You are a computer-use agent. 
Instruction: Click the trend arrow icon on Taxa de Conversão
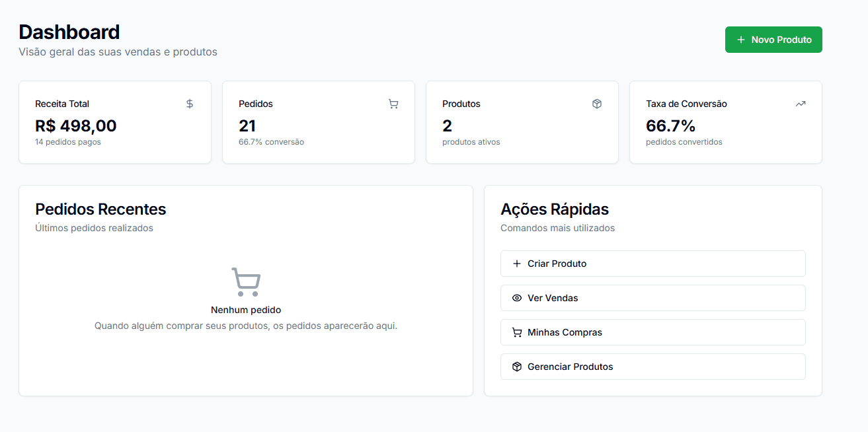tap(801, 104)
